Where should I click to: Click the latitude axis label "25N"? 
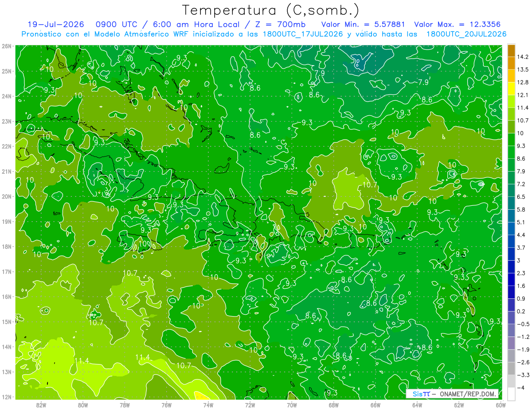pos(6,71)
